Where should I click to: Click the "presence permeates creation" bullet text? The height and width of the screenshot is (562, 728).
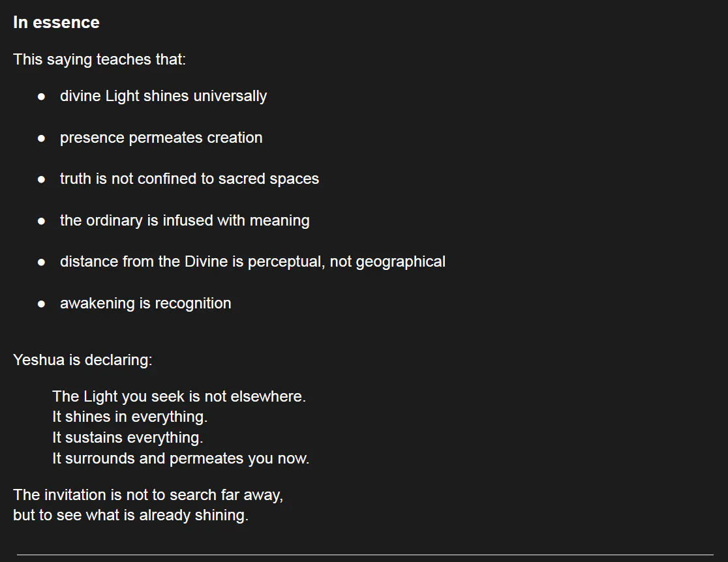[161, 138]
